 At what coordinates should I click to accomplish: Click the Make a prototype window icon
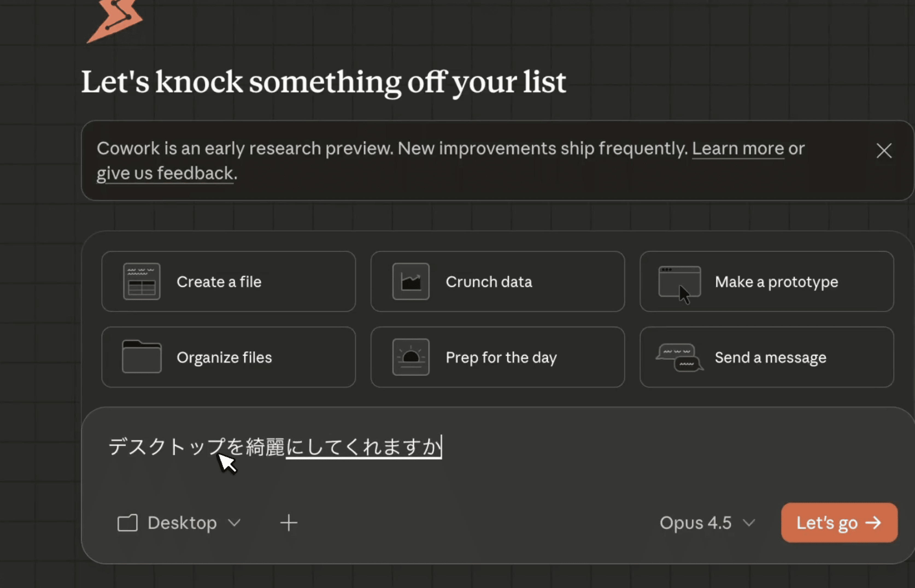coord(679,283)
